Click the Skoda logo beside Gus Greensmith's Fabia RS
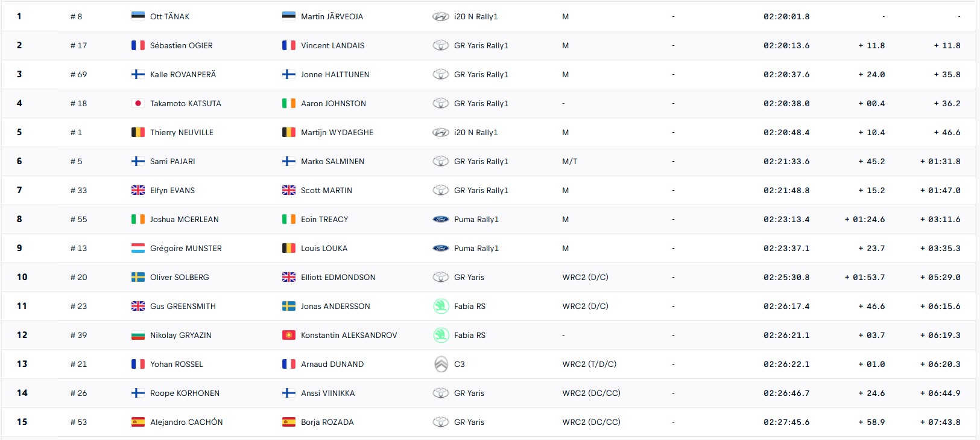This screenshot has height=440, width=980. click(441, 306)
